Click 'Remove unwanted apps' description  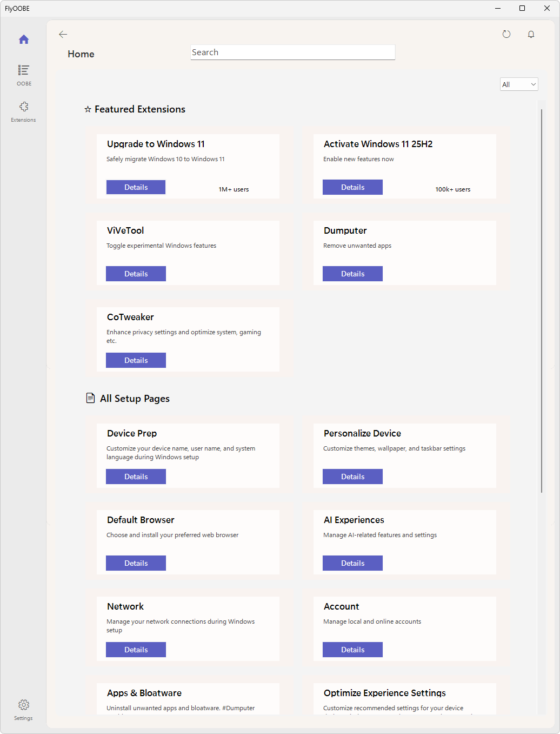357,246
